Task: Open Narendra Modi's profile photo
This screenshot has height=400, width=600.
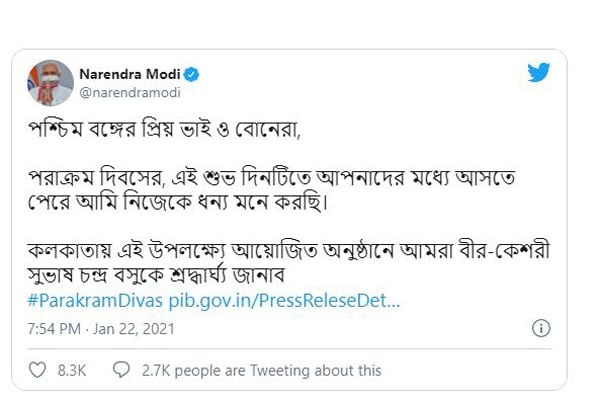Action: (50, 81)
